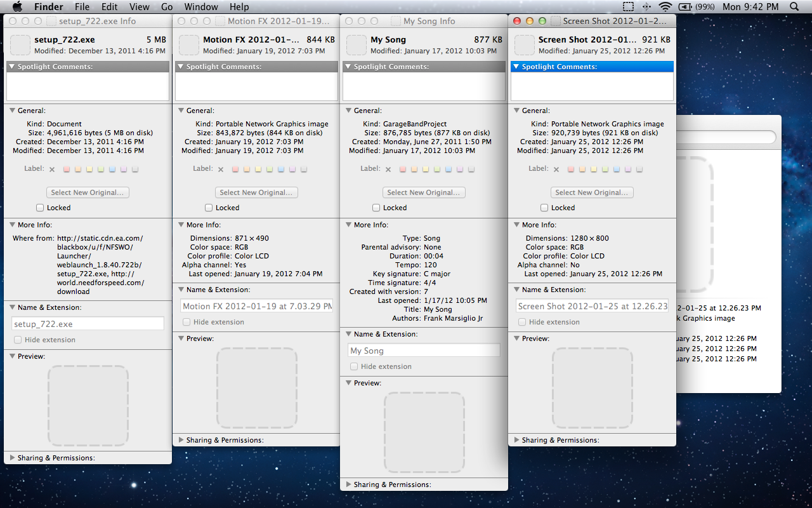Click the setup_722.exe file icon in header
The width and height of the screenshot is (812, 508).
20,45
